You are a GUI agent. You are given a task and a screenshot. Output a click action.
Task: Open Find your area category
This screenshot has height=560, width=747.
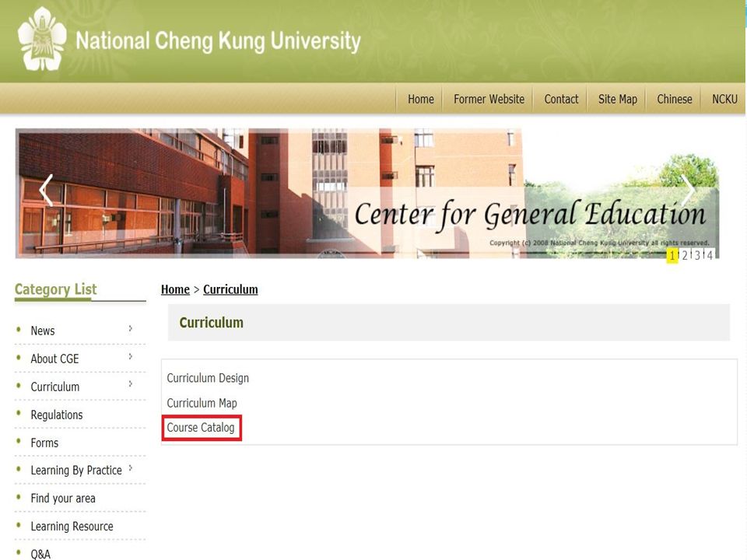[63, 499]
